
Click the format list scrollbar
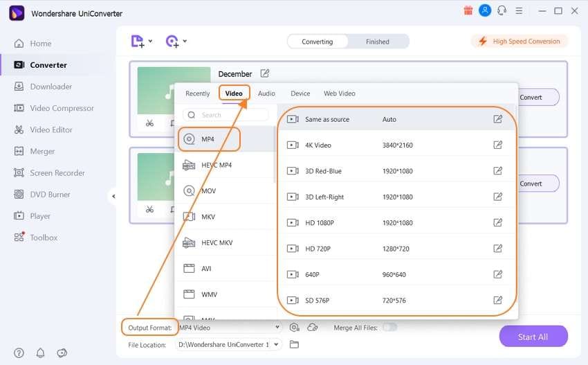(275, 154)
